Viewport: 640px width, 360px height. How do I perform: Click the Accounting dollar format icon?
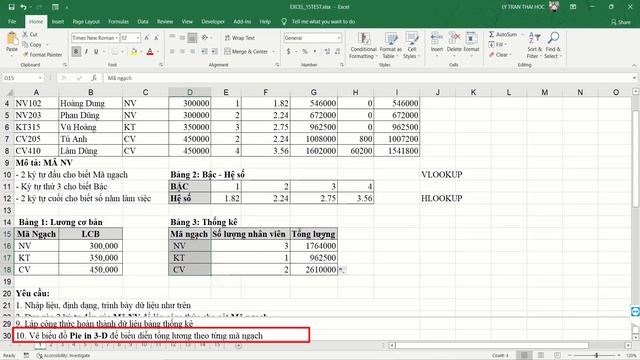pos(289,52)
